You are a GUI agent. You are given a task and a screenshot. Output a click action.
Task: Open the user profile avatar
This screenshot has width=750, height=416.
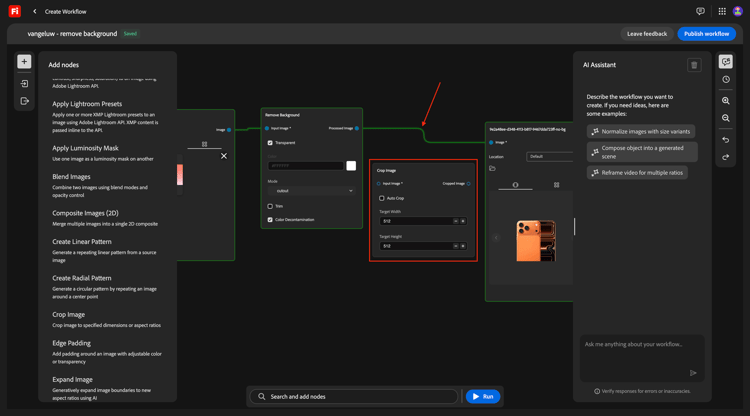click(x=738, y=11)
